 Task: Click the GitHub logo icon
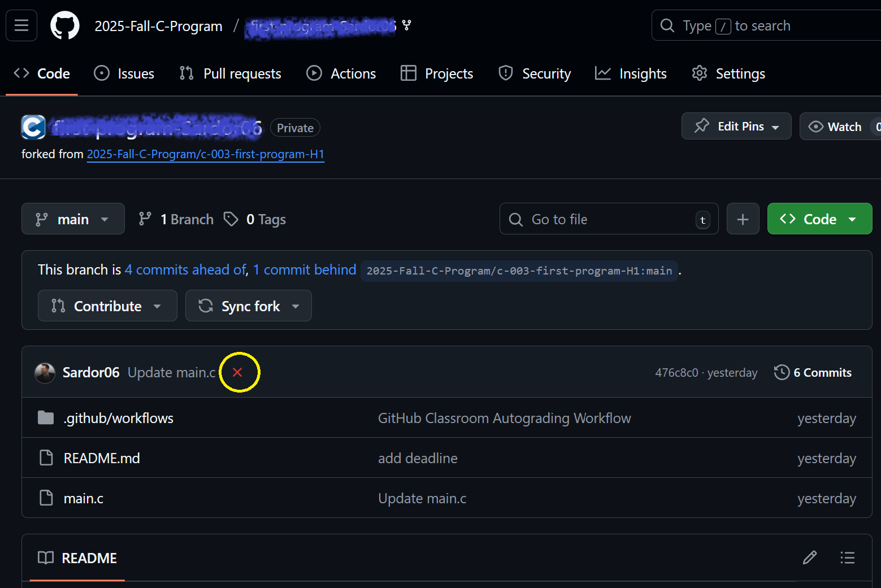(65, 25)
